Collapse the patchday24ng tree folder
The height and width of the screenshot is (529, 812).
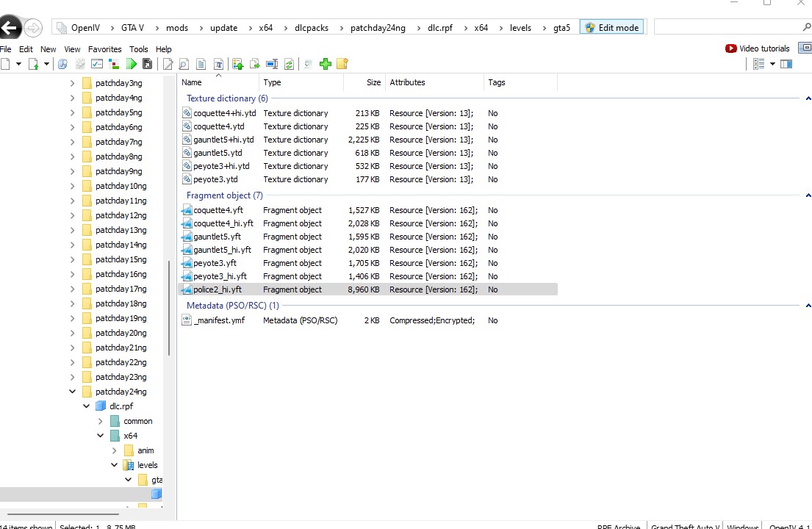pos(73,392)
